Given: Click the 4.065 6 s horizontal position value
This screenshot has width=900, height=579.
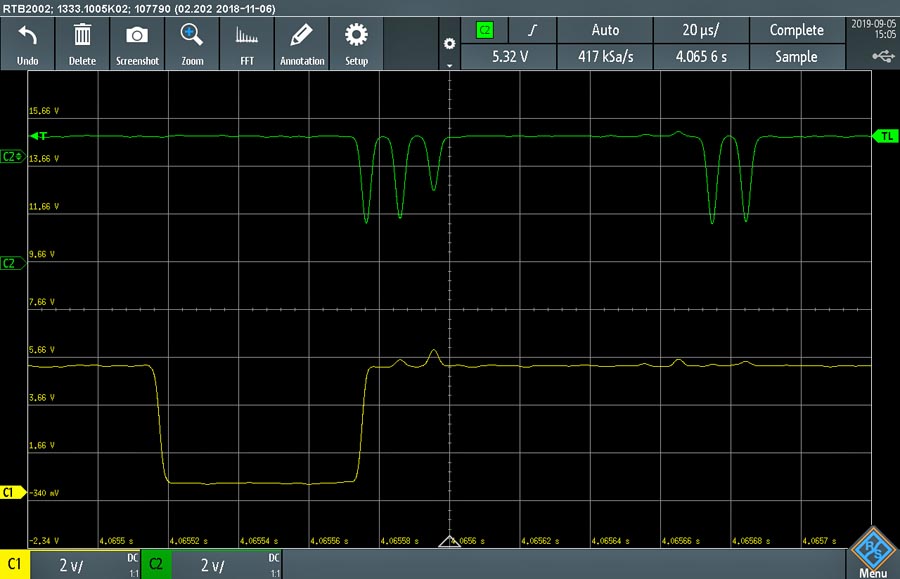Looking at the screenshot, I should pyautogui.click(x=701, y=57).
